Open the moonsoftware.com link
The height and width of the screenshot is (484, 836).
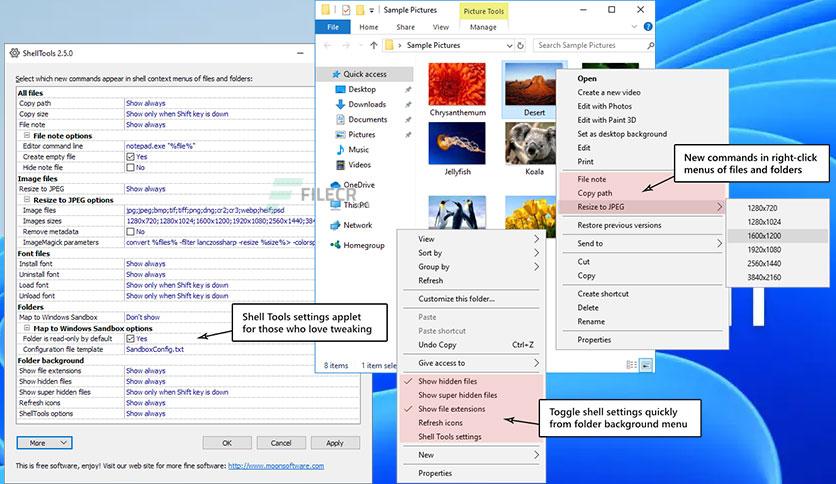coord(276,465)
